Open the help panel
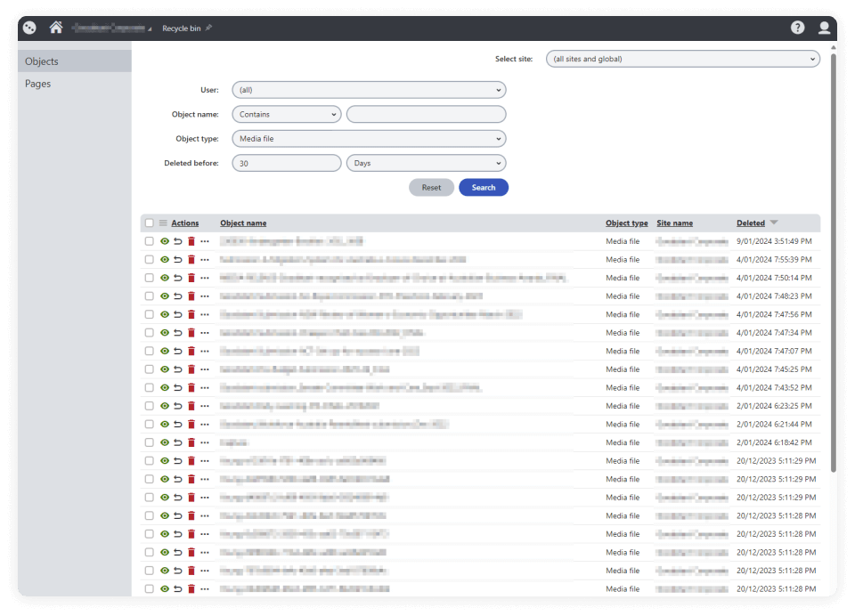 click(x=797, y=27)
